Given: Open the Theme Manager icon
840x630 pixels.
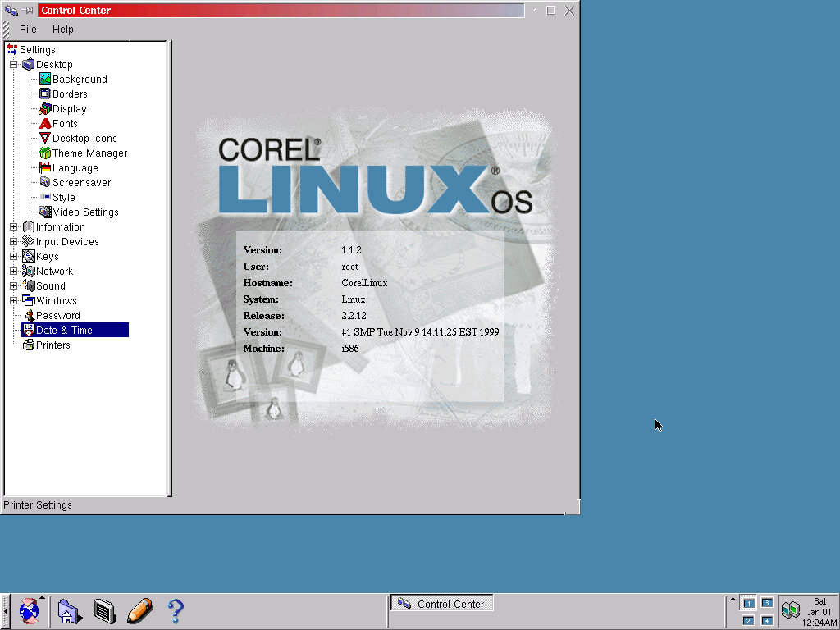Looking at the screenshot, I should tap(45, 153).
